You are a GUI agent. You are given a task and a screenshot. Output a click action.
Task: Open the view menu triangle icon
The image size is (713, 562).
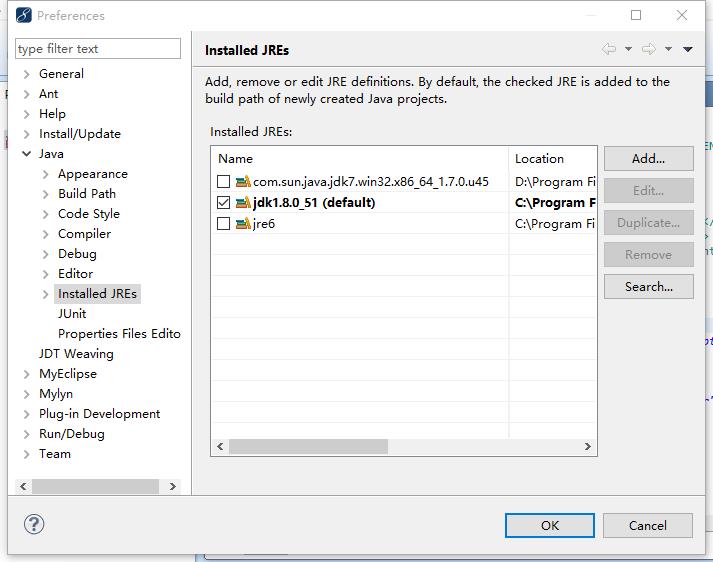(688, 50)
